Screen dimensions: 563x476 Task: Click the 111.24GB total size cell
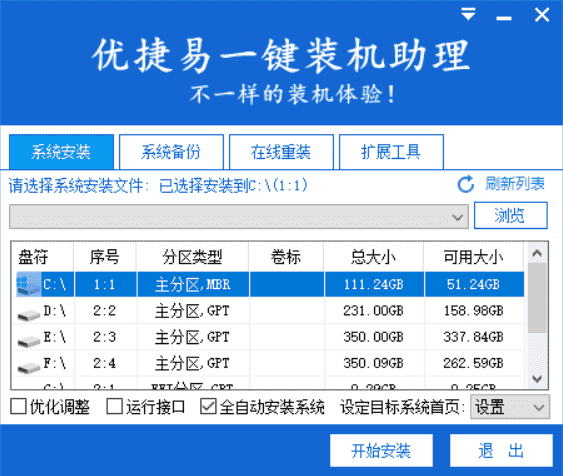(374, 284)
